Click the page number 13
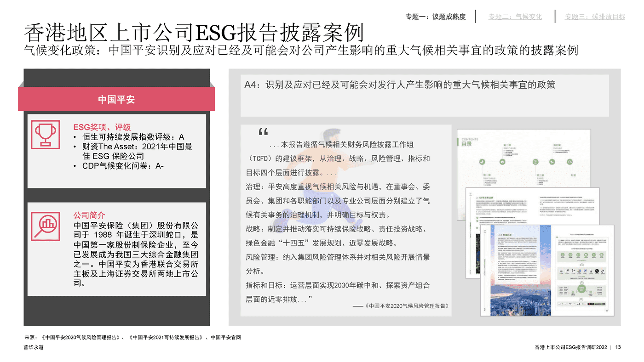Screen dimensions: 644x362 click(x=618, y=348)
